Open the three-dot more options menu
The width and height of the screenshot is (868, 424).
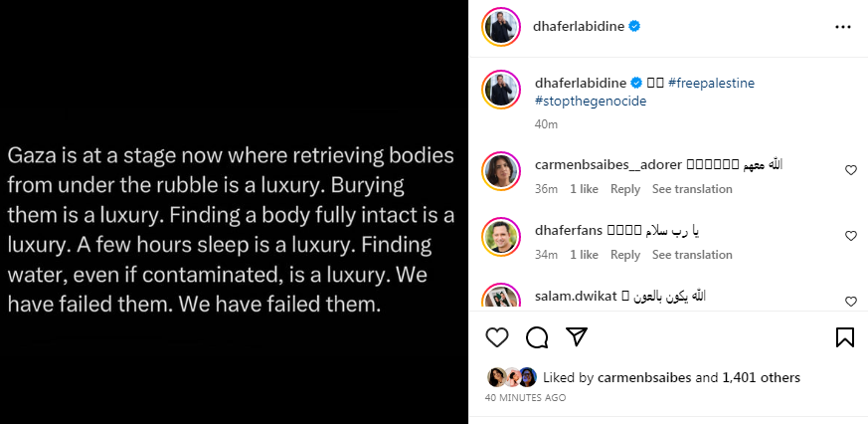point(843,27)
